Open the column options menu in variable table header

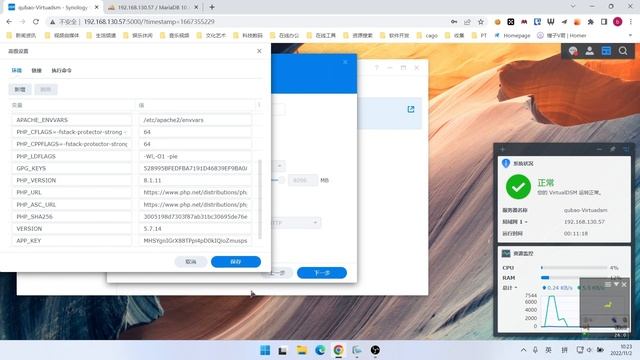click(x=259, y=105)
